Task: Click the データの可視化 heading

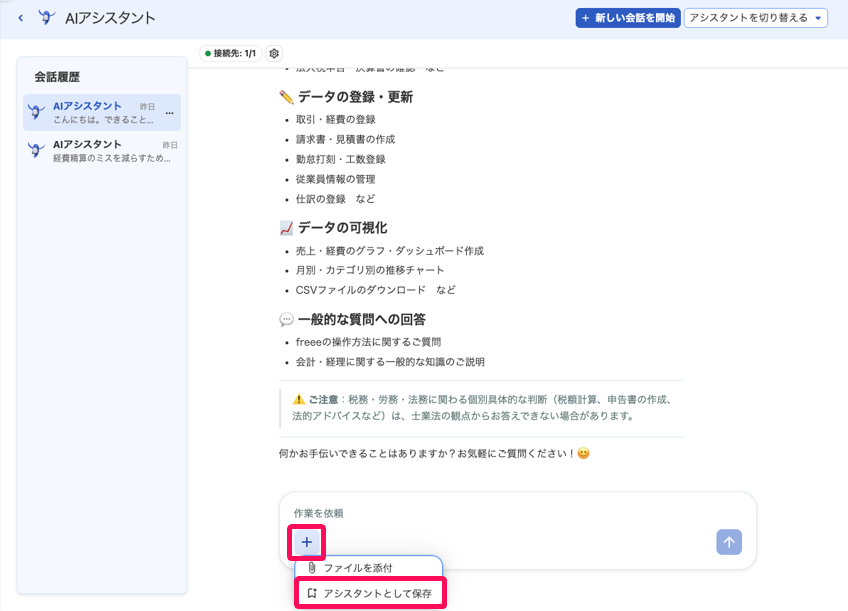Action: click(342, 228)
